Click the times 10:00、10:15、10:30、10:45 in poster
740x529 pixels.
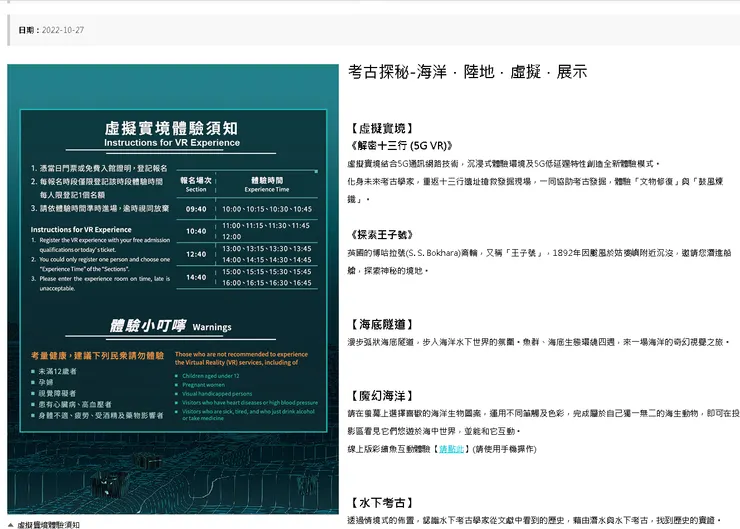[267, 209]
